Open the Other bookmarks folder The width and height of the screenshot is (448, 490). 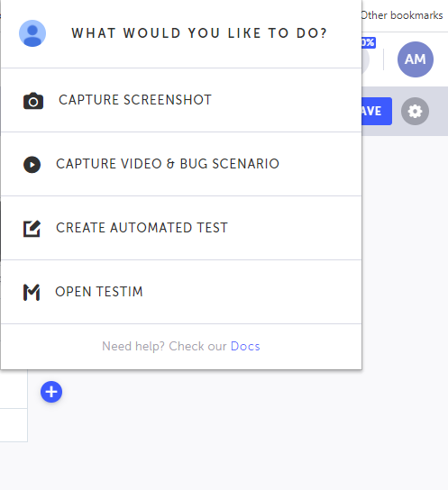pyautogui.click(x=402, y=15)
